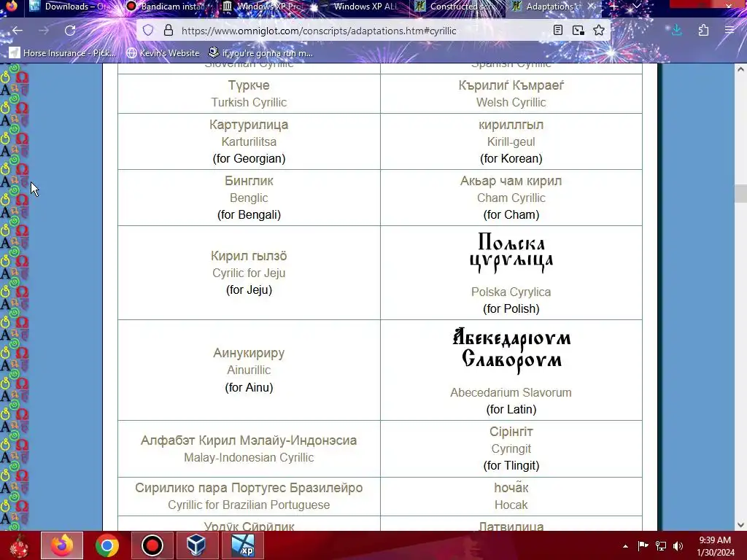Open Cham Cyrillic link

tap(511, 198)
